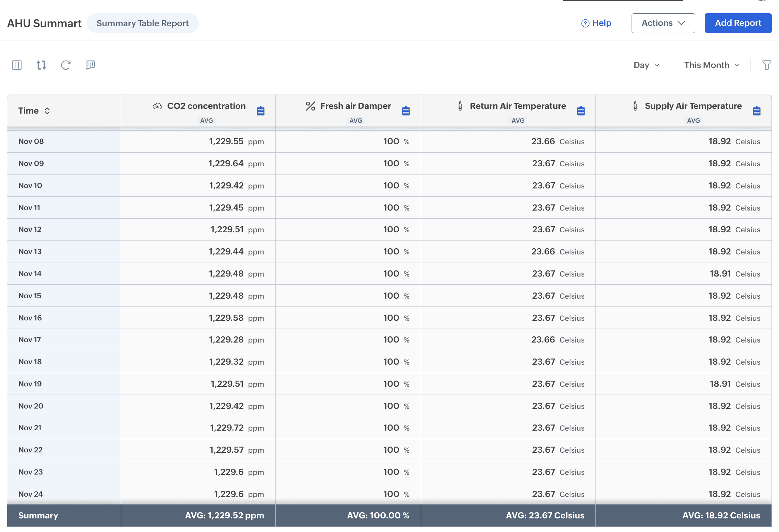Toggle Time column sort order
Screen dimensions: 779x532
coord(47,111)
